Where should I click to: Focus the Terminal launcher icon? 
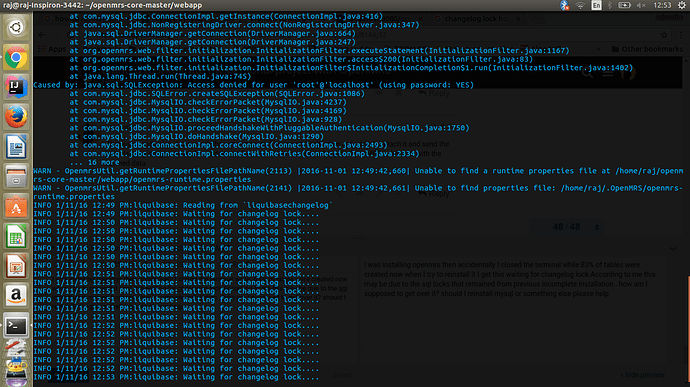coord(16,326)
